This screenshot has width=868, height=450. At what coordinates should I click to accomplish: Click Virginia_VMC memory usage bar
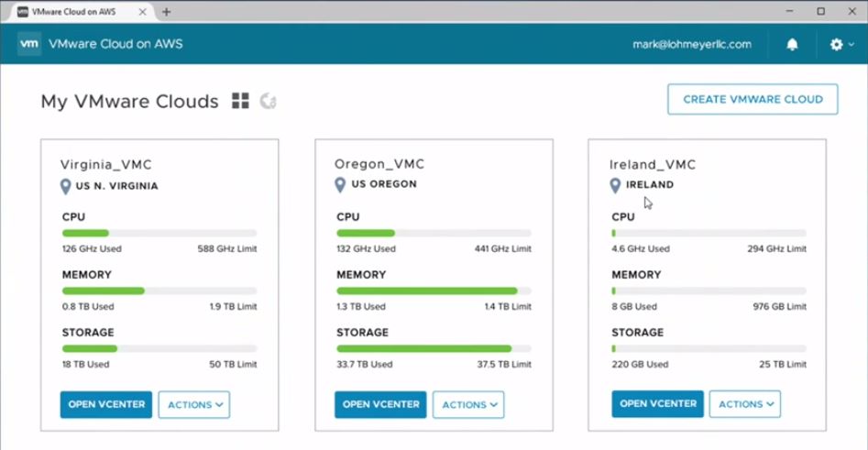coord(159,291)
